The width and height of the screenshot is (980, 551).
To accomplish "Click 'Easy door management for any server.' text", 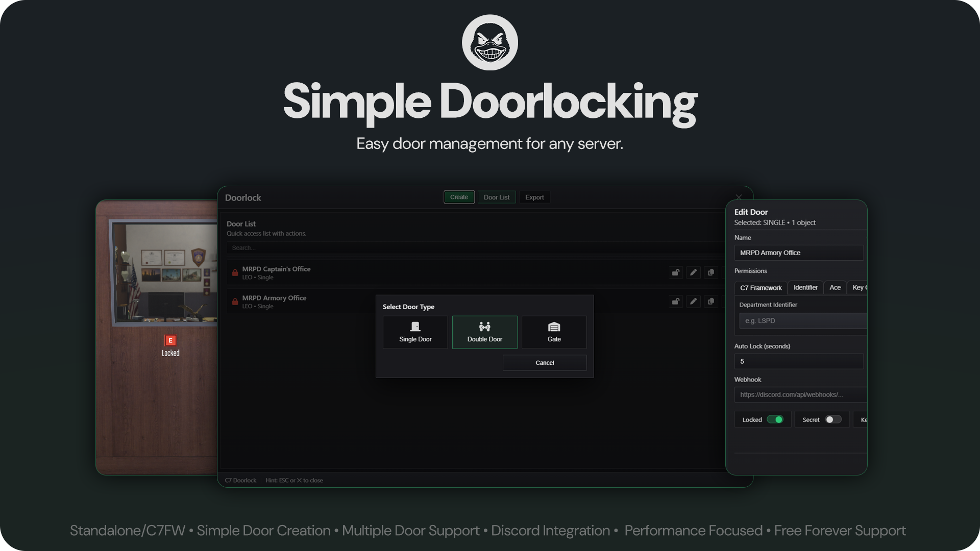I will pyautogui.click(x=489, y=144).
